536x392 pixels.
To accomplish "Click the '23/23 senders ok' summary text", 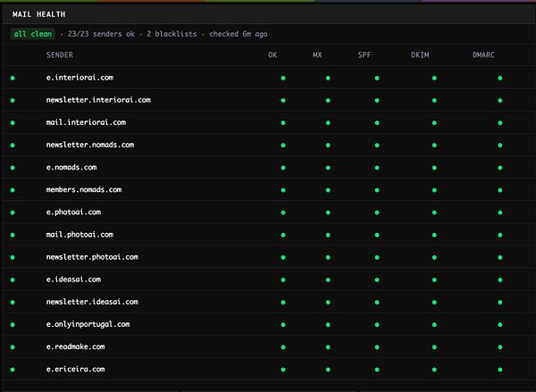I will 101,34.
